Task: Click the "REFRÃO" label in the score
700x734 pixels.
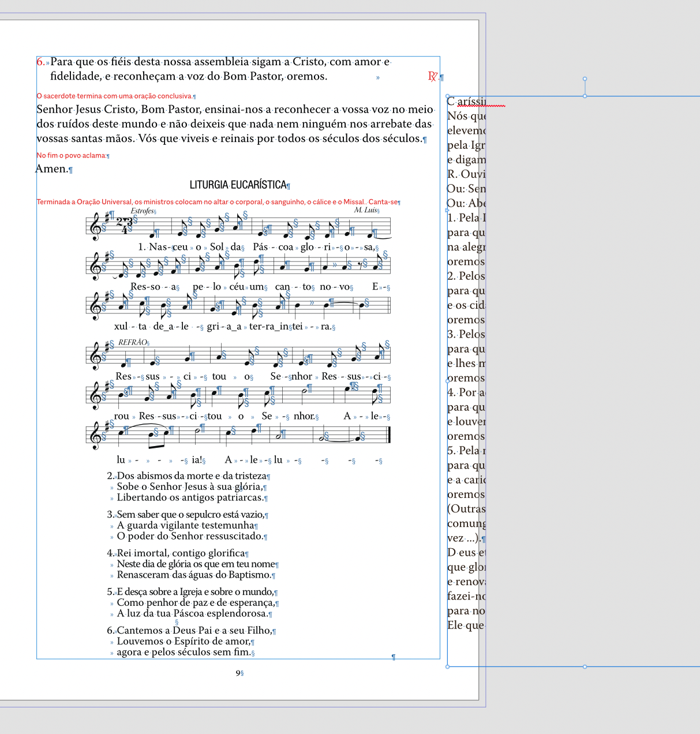Action: pyautogui.click(x=132, y=342)
